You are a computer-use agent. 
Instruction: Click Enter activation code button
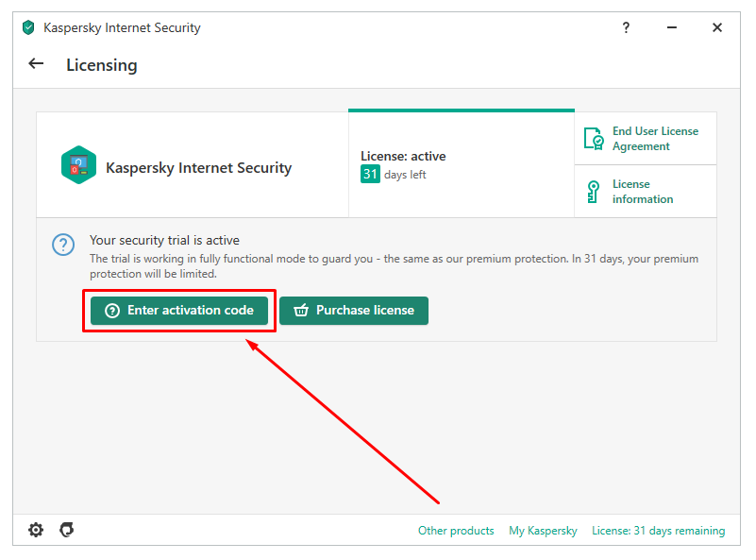pos(179,311)
